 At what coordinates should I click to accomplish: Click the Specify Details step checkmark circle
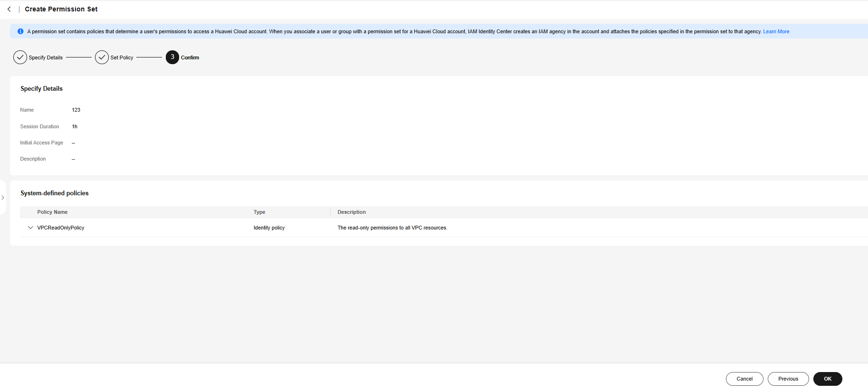[x=20, y=57]
